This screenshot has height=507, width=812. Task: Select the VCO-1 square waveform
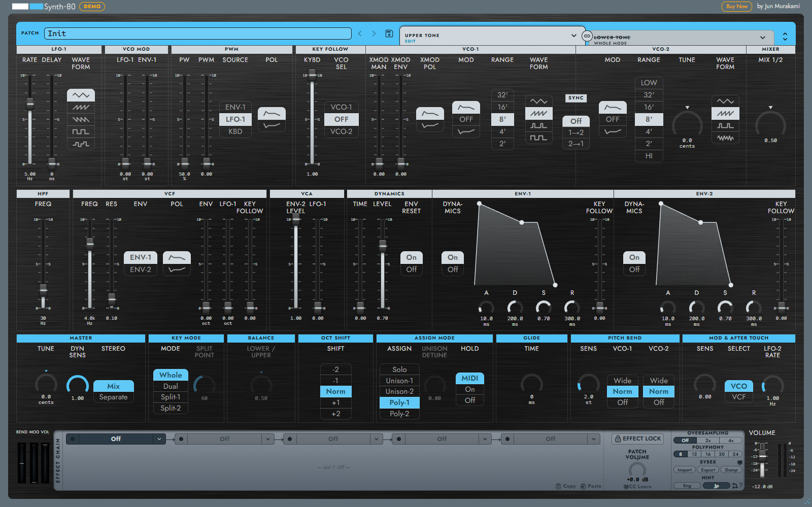click(538, 138)
